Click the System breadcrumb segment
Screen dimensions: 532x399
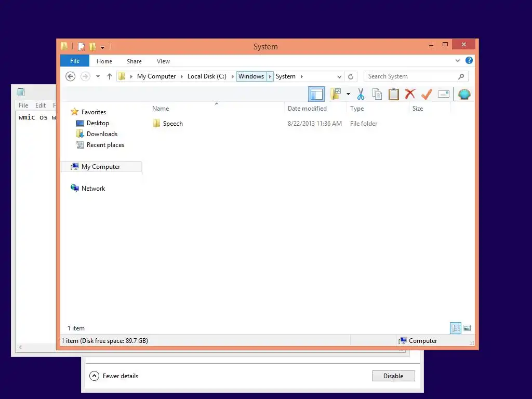pyautogui.click(x=285, y=76)
